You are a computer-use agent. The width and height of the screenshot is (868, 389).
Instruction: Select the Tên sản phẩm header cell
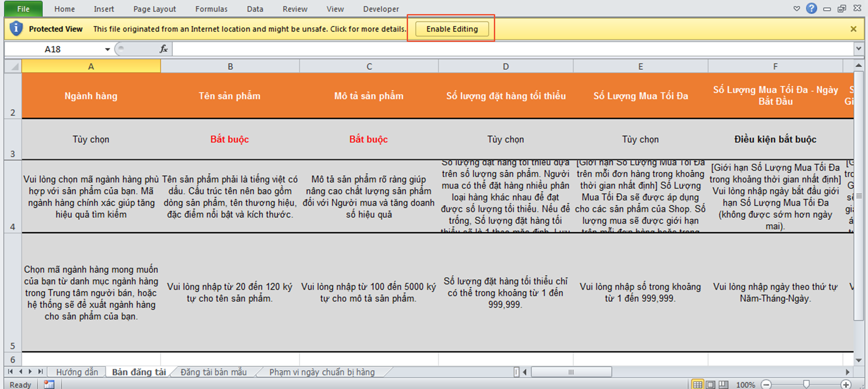229,96
